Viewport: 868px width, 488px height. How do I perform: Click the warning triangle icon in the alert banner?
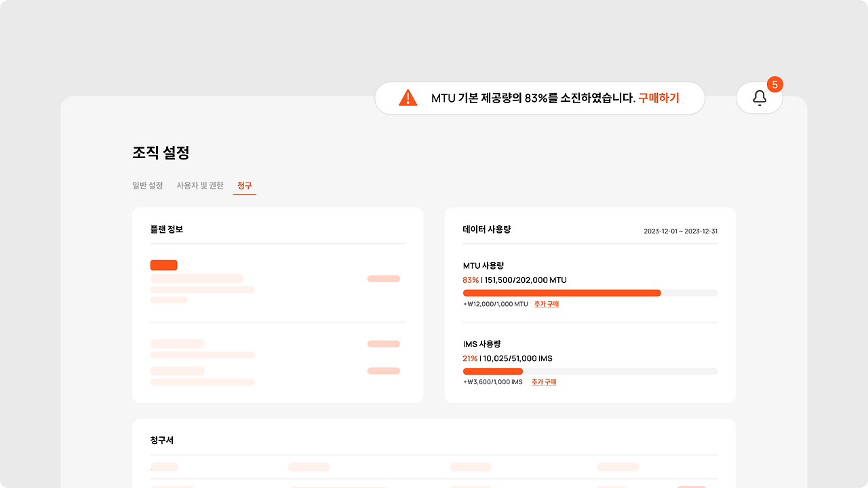tap(407, 98)
